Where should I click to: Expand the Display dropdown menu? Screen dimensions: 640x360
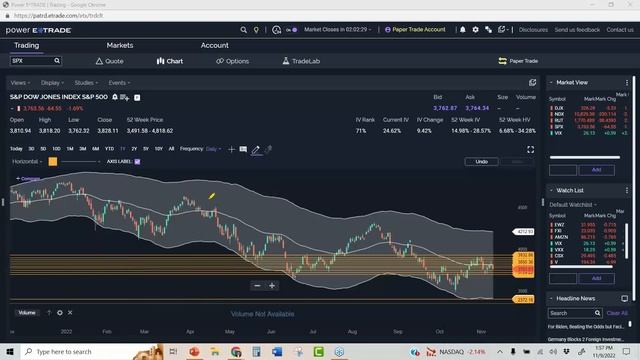tap(52, 83)
